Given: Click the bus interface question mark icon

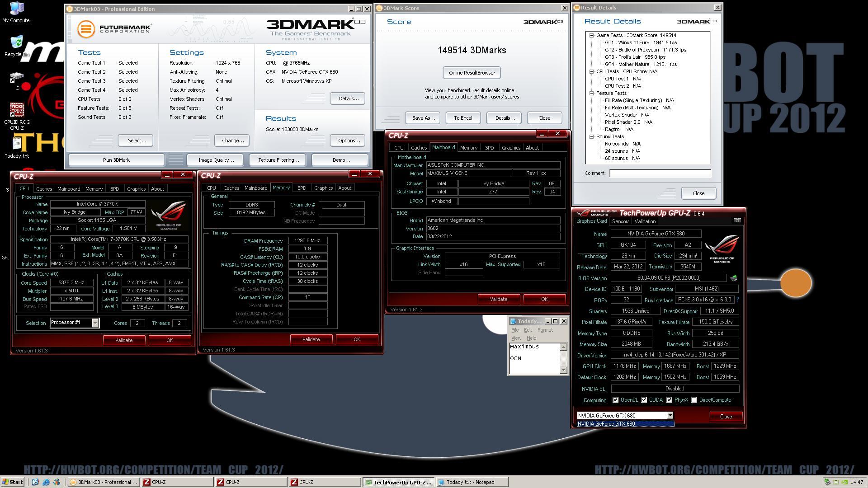Looking at the screenshot, I should tap(737, 300).
